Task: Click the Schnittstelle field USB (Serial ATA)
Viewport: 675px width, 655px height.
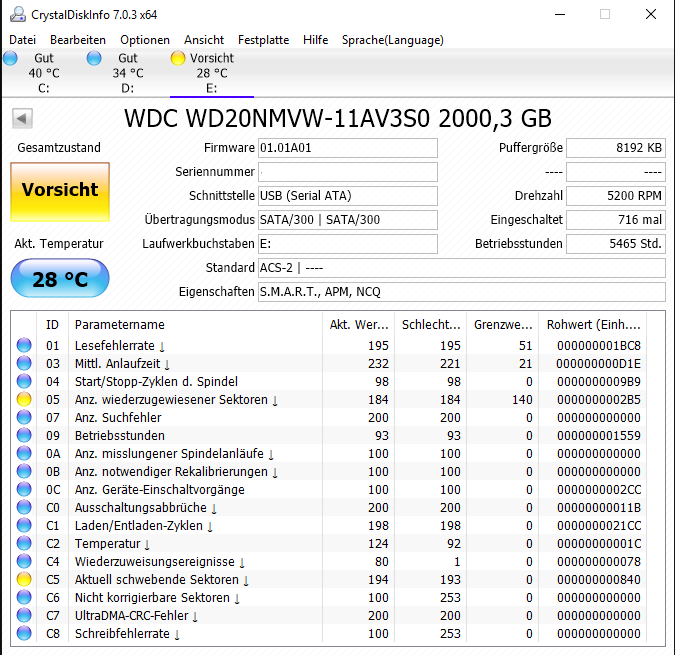Action: click(347, 196)
